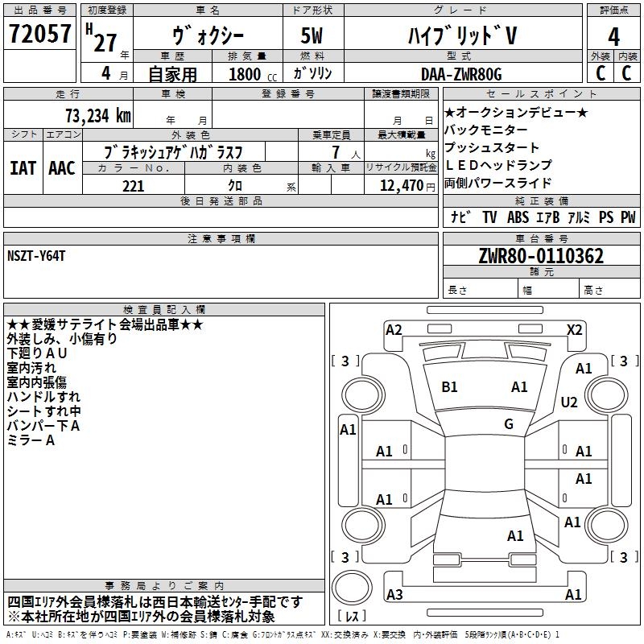Select model code DAA-ZWR80G
The width and height of the screenshot is (644, 644).
(x=460, y=74)
